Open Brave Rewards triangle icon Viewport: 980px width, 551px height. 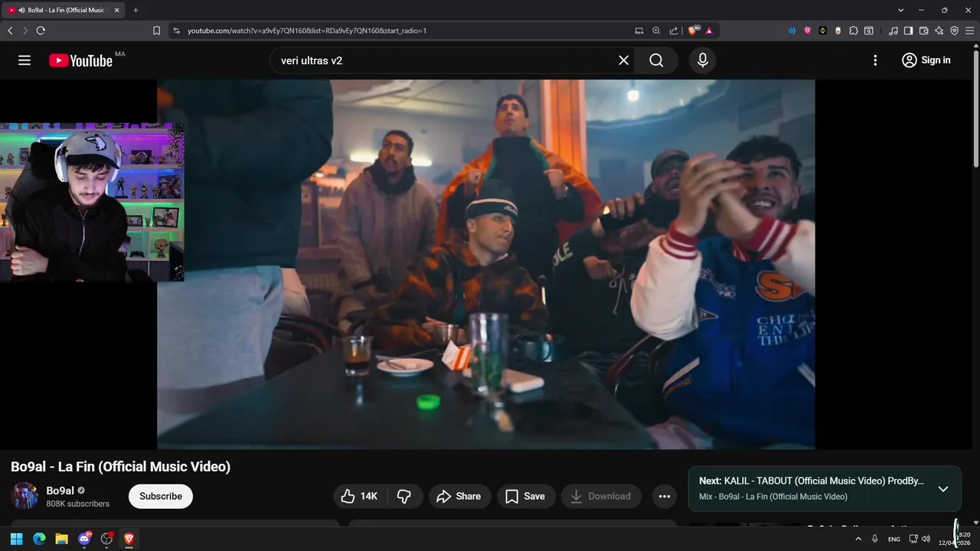pos(709,31)
